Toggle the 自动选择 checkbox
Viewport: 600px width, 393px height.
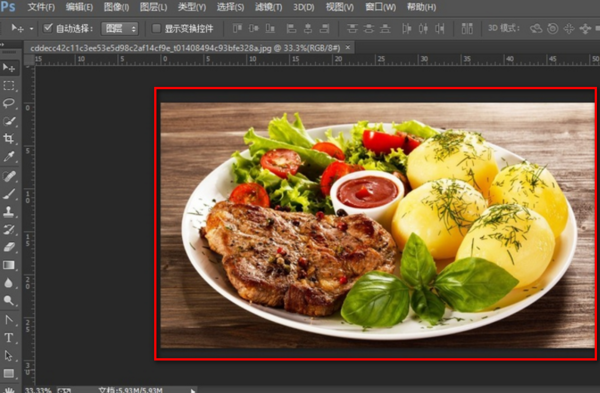click(x=48, y=28)
